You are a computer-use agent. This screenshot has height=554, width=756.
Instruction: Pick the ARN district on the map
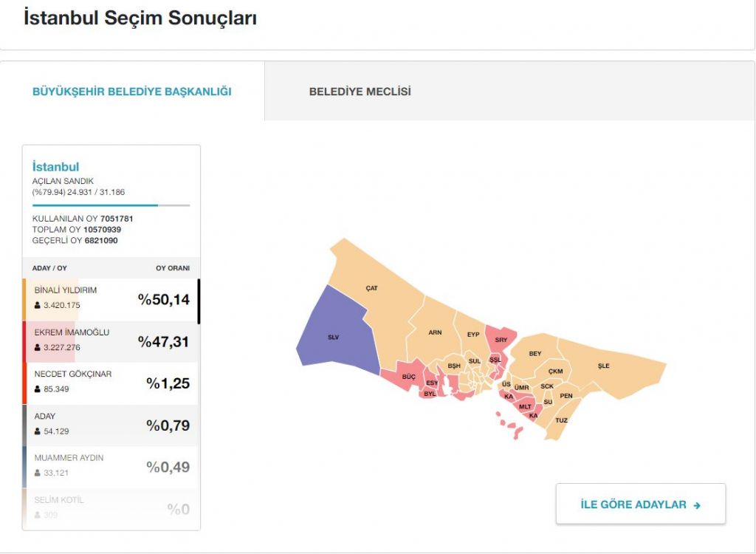pyautogui.click(x=435, y=332)
